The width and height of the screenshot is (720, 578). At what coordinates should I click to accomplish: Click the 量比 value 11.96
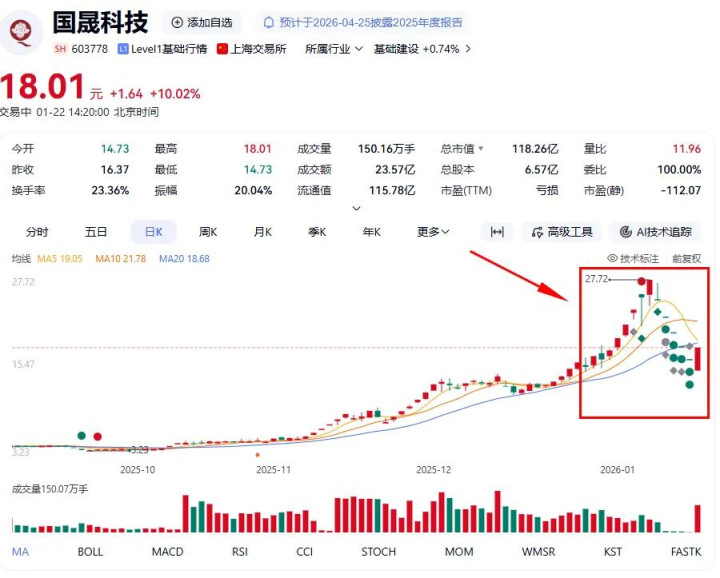click(686, 149)
